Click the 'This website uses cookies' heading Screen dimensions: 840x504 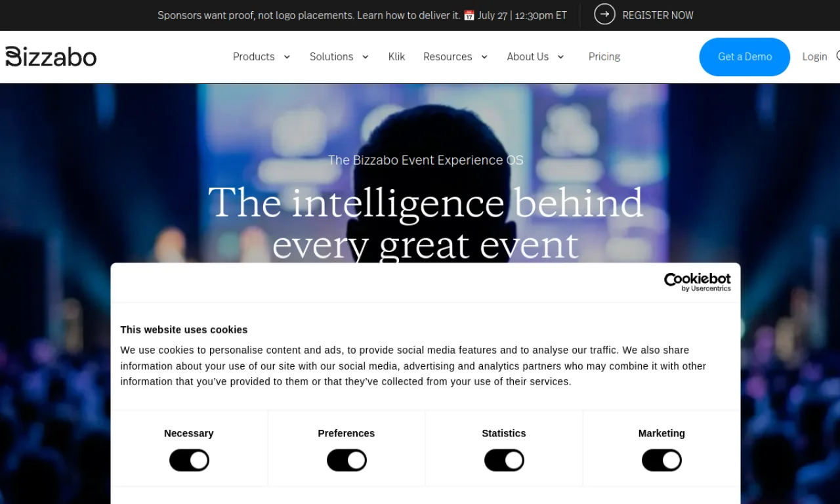click(x=184, y=329)
